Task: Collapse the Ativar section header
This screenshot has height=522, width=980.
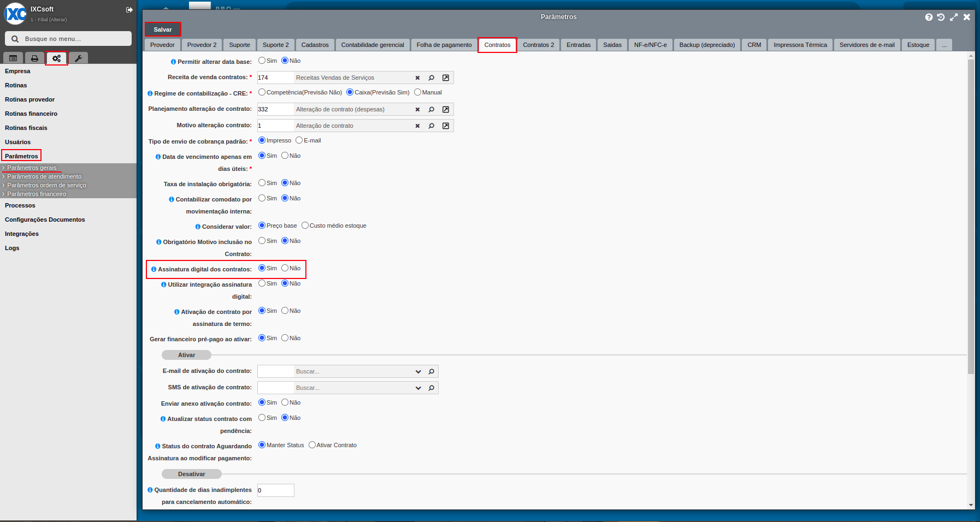Action: click(x=186, y=355)
